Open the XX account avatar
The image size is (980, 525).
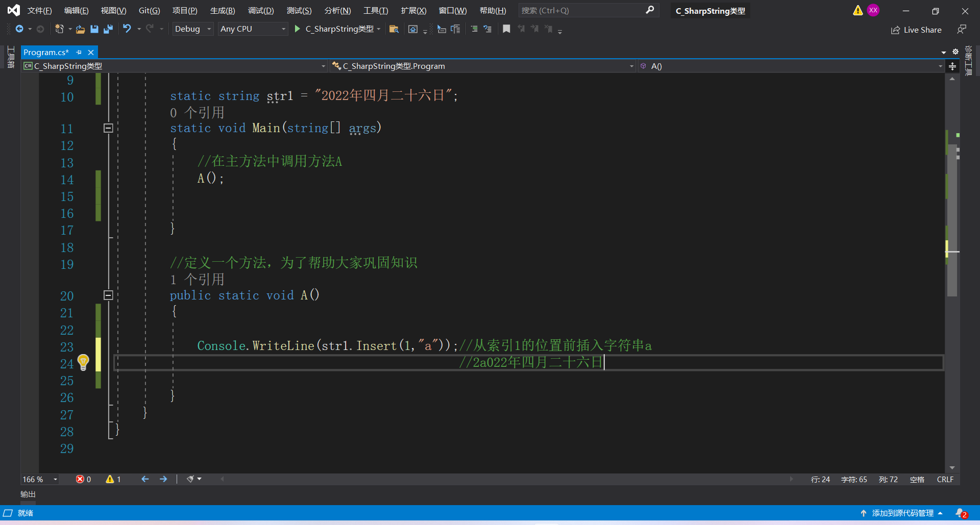(873, 10)
